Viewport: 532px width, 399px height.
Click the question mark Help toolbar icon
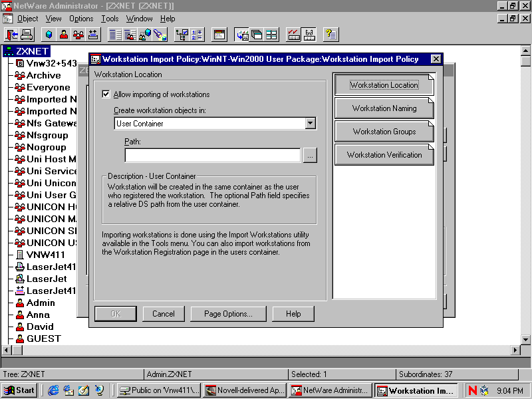tap(331, 35)
